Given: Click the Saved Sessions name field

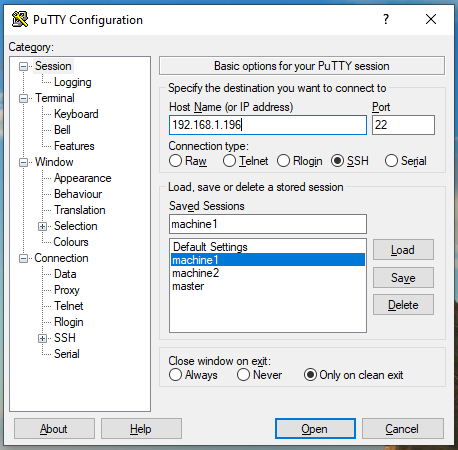Looking at the screenshot, I should [268, 224].
